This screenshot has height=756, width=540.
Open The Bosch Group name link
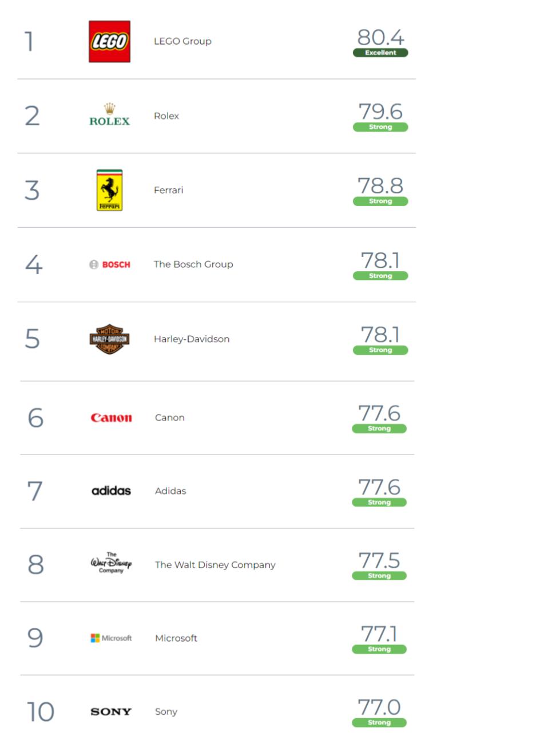pos(193,264)
